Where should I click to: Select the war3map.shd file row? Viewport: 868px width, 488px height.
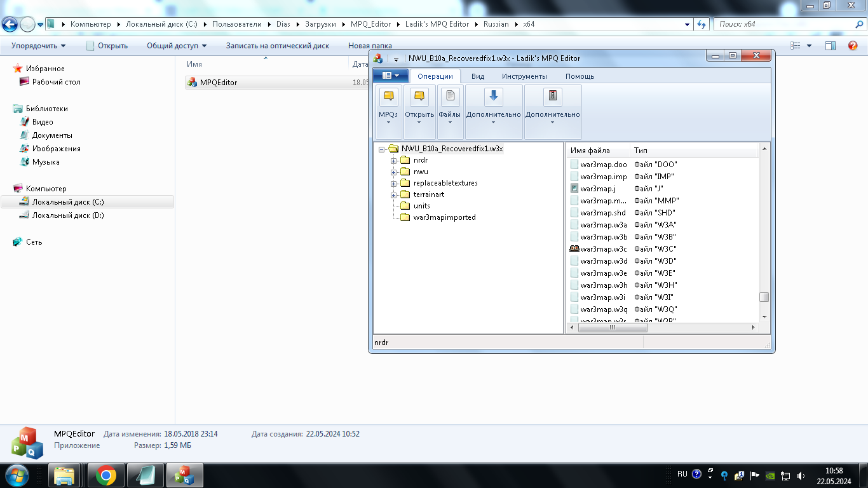(x=663, y=213)
